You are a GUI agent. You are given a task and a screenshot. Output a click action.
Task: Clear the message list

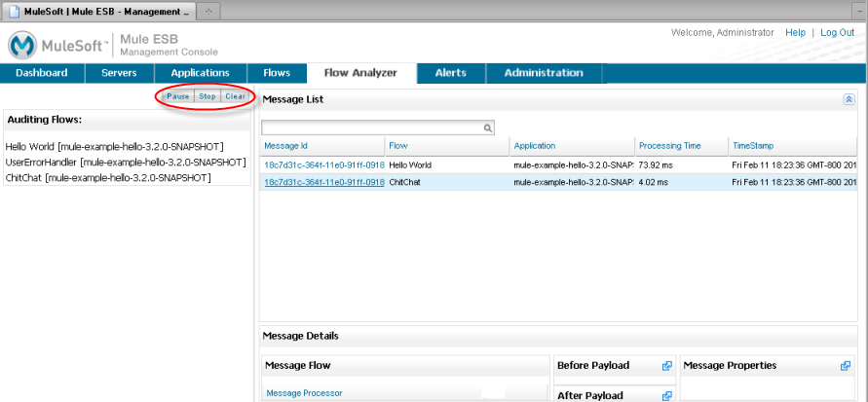(236, 97)
